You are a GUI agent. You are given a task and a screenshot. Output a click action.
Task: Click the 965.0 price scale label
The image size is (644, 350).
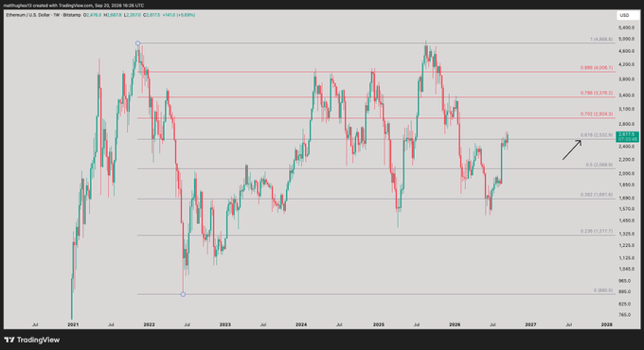point(625,281)
